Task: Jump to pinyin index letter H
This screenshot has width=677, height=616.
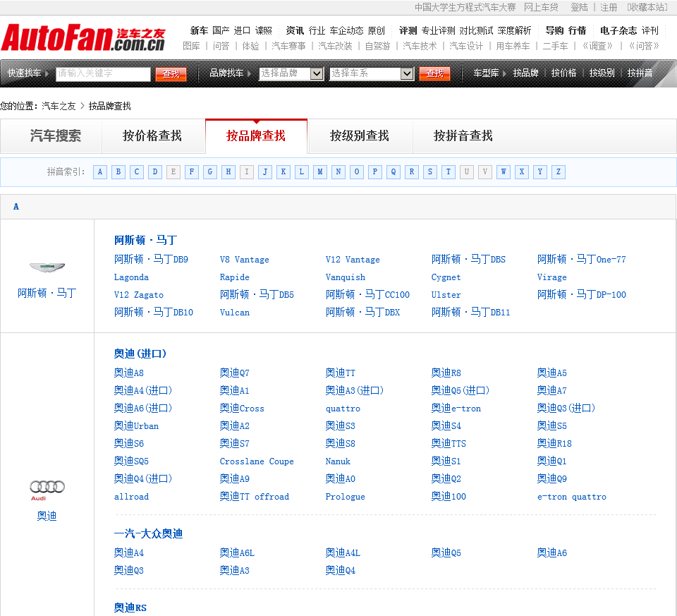Action: point(228,172)
